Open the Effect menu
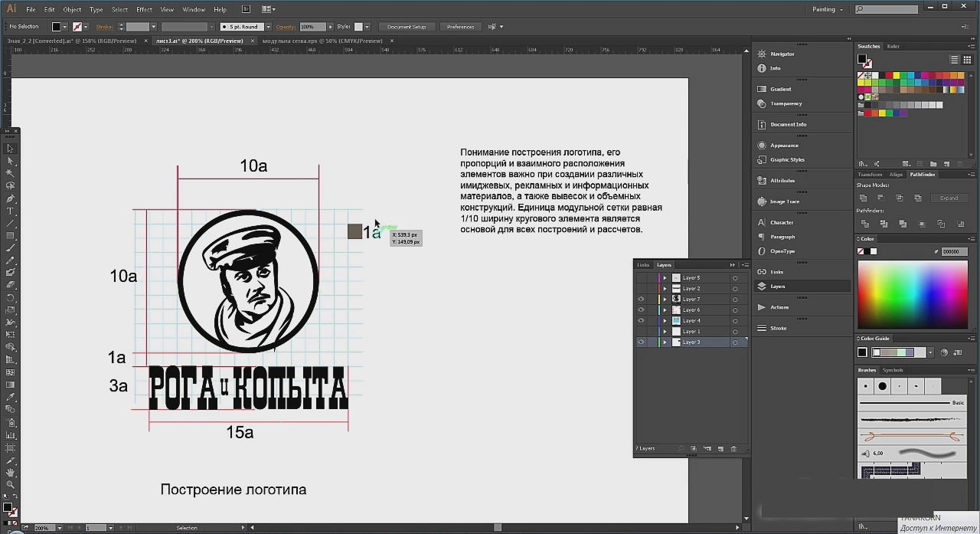The width and height of the screenshot is (980, 534). click(x=144, y=9)
